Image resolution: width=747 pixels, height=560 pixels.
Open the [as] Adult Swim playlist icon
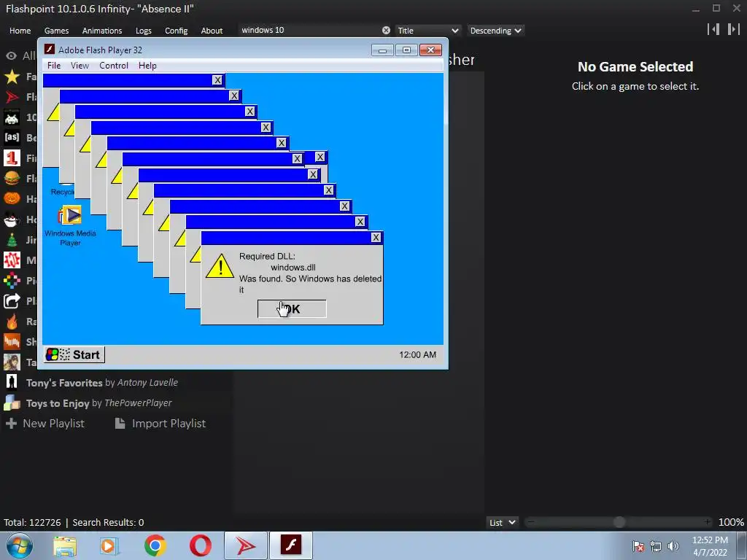click(12, 138)
